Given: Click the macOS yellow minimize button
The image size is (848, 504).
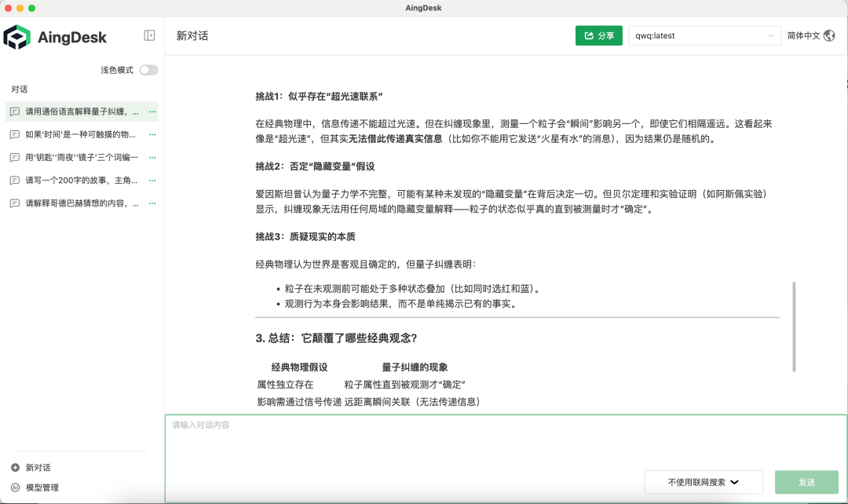Looking at the screenshot, I should tap(20, 8).
